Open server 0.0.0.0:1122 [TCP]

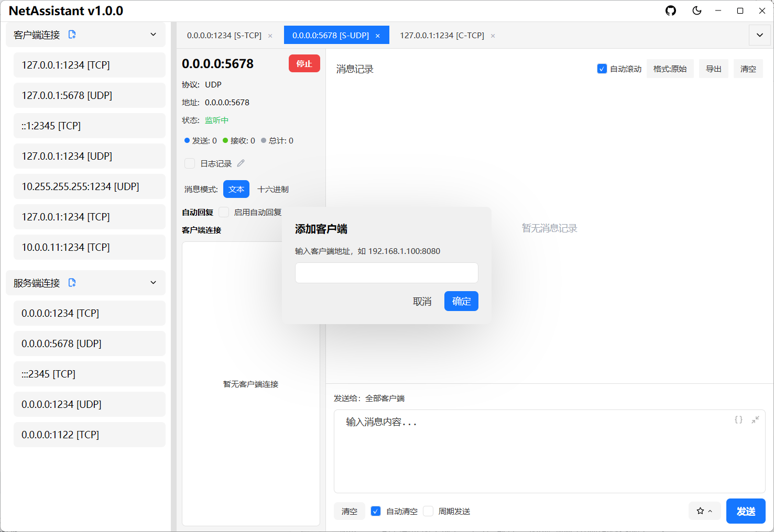click(90, 435)
